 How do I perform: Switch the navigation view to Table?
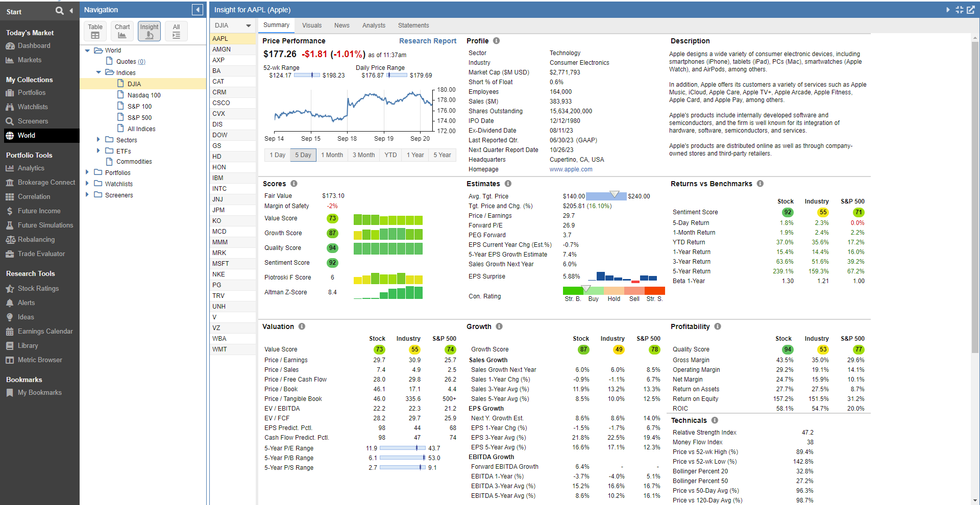point(95,31)
